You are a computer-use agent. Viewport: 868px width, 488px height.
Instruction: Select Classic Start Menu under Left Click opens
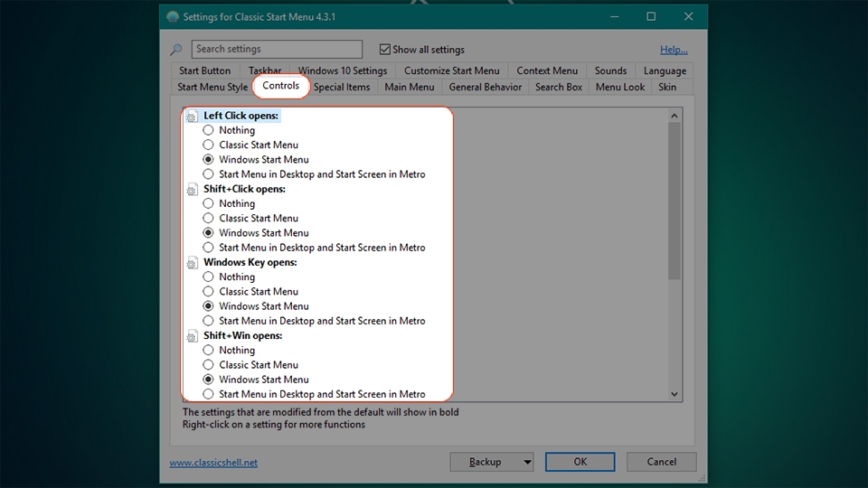(x=208, y=145)
